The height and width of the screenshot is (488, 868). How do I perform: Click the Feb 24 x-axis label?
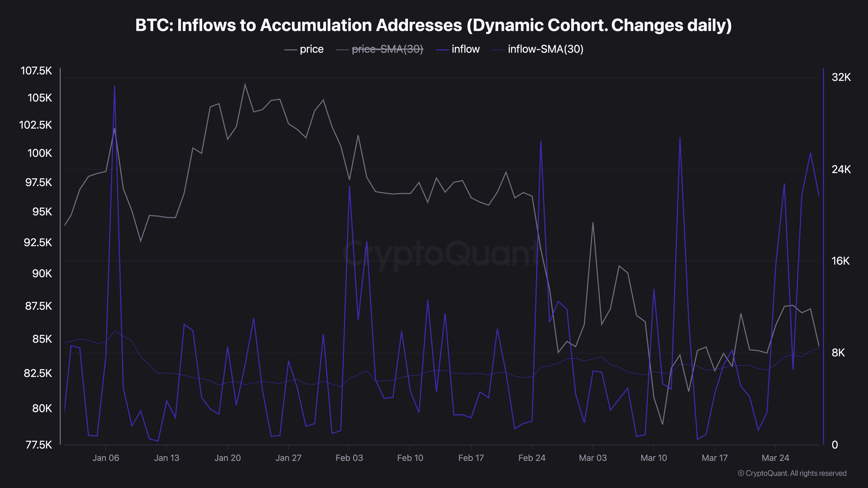pyautogui.click(x=532, y=458)
